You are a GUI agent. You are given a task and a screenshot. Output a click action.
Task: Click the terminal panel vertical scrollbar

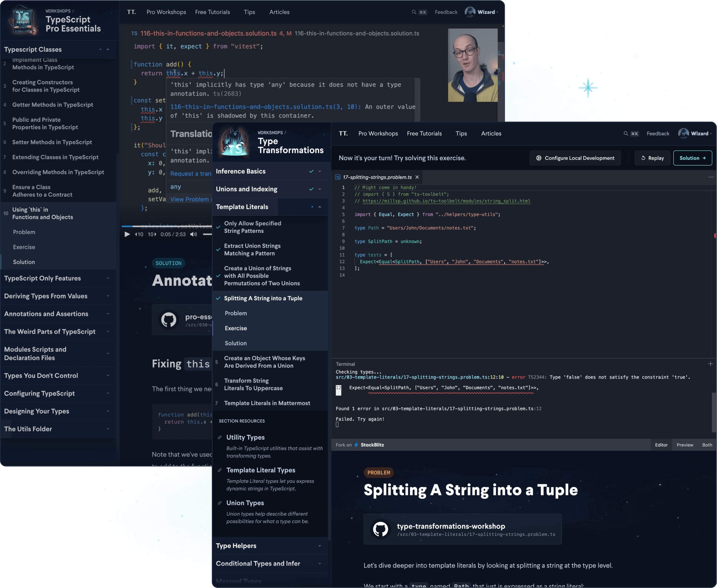[x=713, y=412]
